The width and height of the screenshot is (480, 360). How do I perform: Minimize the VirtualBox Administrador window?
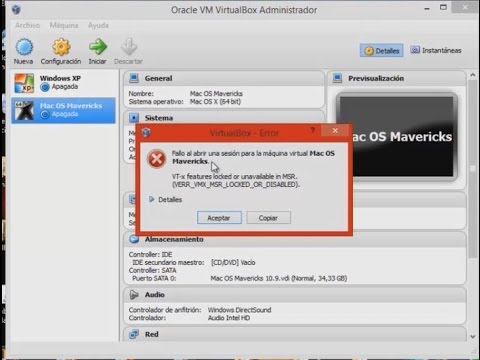(x=427, y=8)
